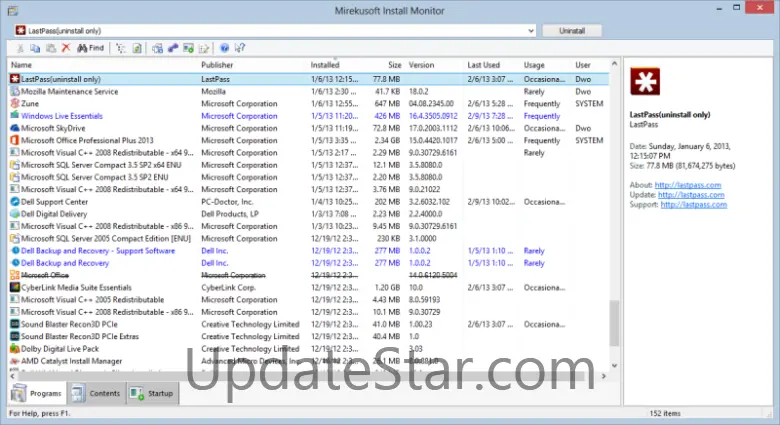Click the Microsoft Office Professional Plus icon
Screen dimensions: 780x425
click(x=15, y=140)
